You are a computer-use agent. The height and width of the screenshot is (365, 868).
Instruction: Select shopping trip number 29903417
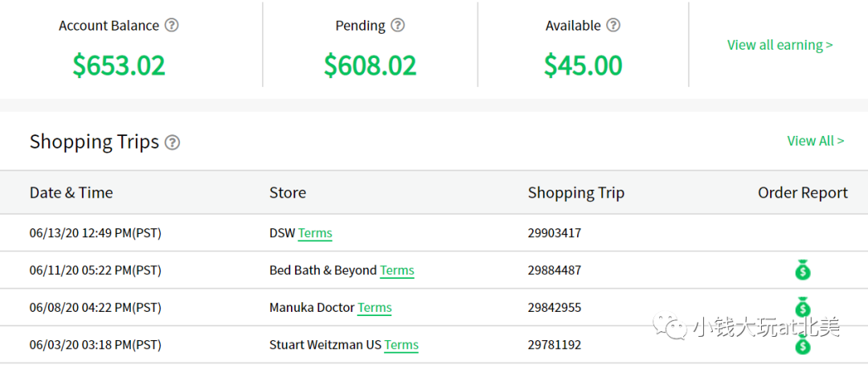click(x=554, y=233)
